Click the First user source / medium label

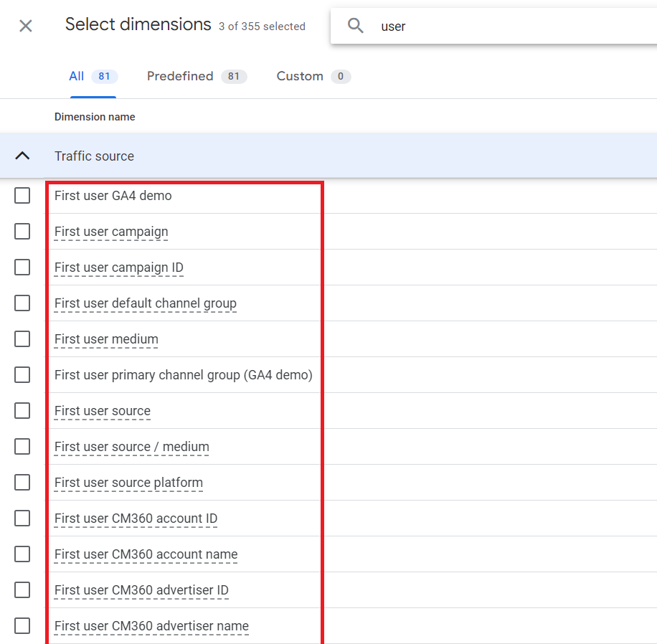(131, 446)
